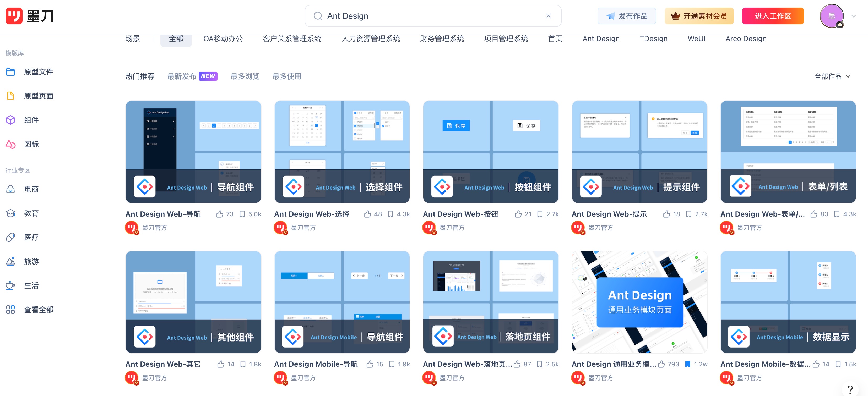The width and height of the screenshot is (868, 396).
Task: Bookmark the Ant Design Web-导航 card
Action: (242, 214)
